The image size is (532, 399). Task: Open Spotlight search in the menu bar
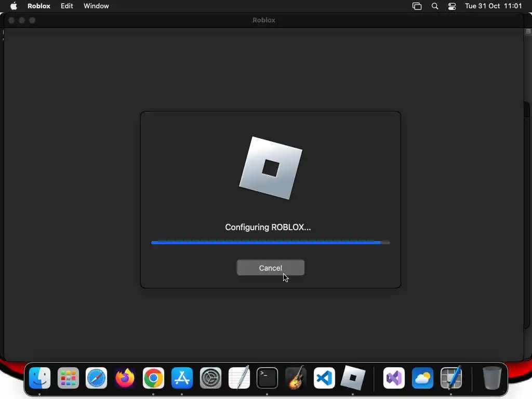click(x=435, y=6)
